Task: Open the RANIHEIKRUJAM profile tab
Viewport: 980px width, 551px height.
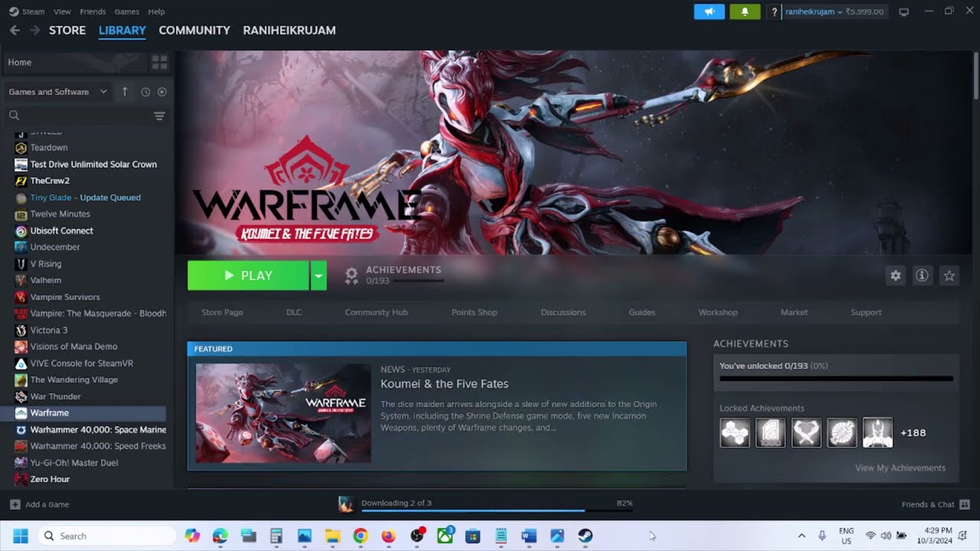Action: click(x=289, y=30)
